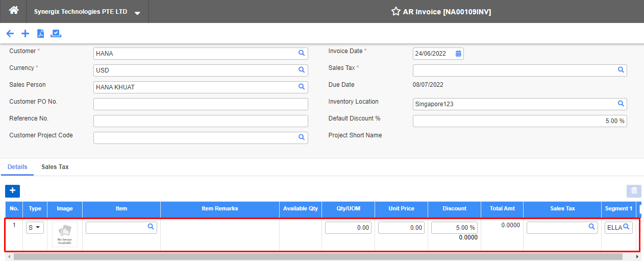
Task: Search Customer Project Code magnifier icon
Action: 302,137
